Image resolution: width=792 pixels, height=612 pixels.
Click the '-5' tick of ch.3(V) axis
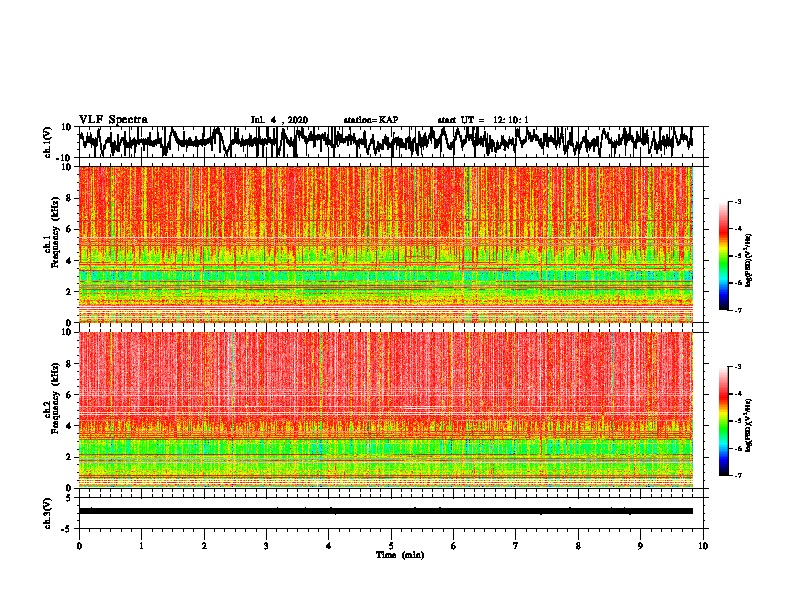[x=67, y=529]
